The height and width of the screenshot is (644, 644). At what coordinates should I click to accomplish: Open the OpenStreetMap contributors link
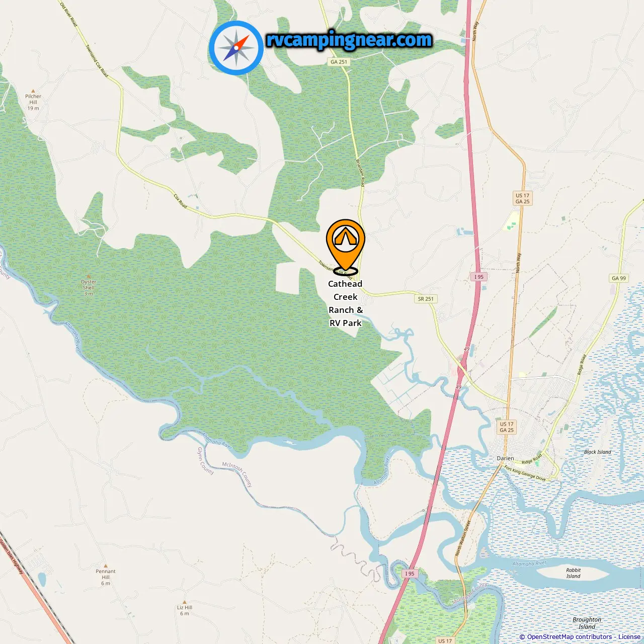[x=569, y=637]
